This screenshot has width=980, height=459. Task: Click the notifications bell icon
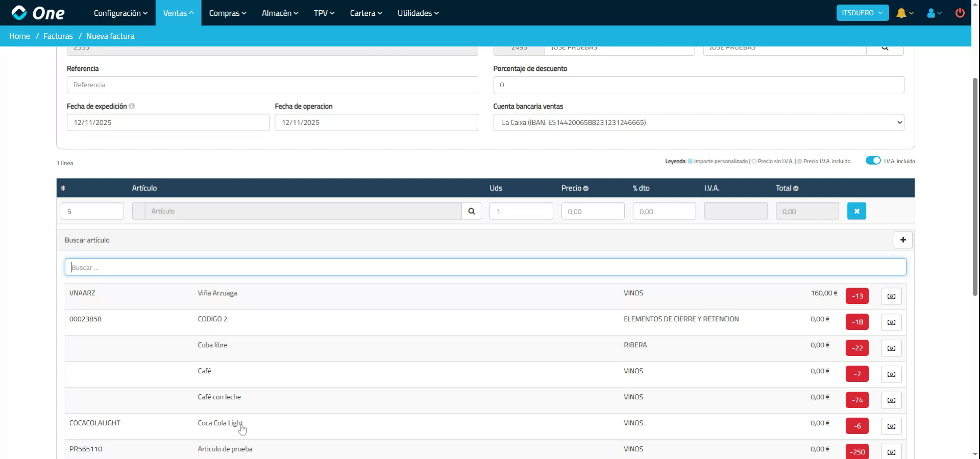tap(902, 13)
